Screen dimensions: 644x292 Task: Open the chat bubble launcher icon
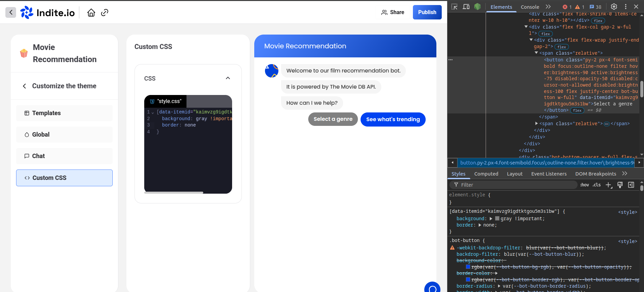432,288
